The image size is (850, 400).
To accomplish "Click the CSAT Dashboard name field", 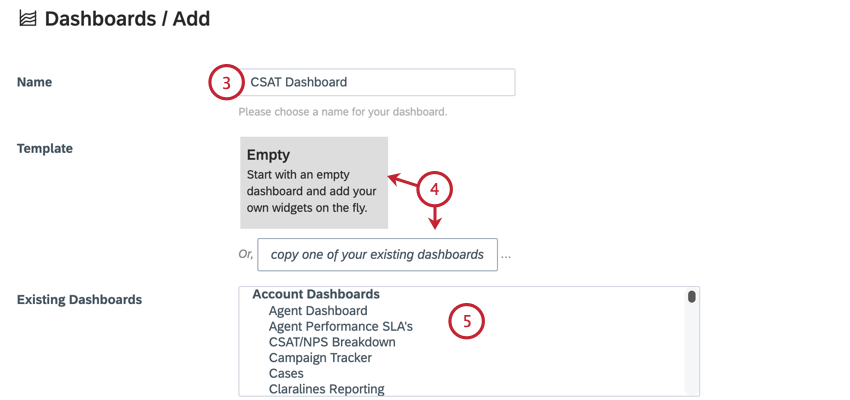I will coord(377,82).
